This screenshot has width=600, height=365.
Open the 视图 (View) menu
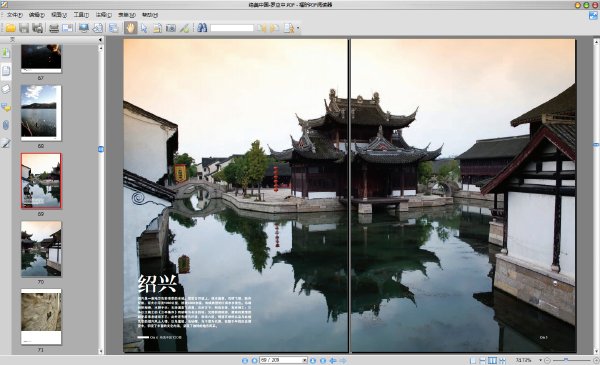59,15
